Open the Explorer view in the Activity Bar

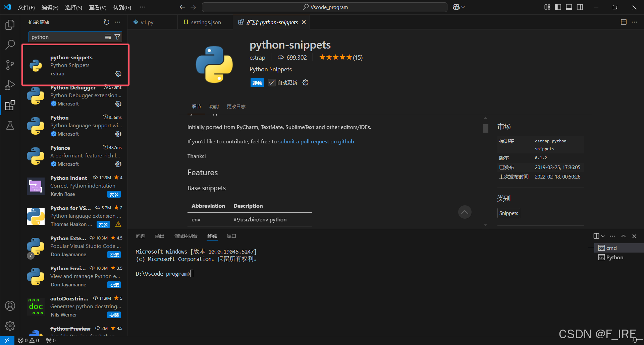click(10, 24)
